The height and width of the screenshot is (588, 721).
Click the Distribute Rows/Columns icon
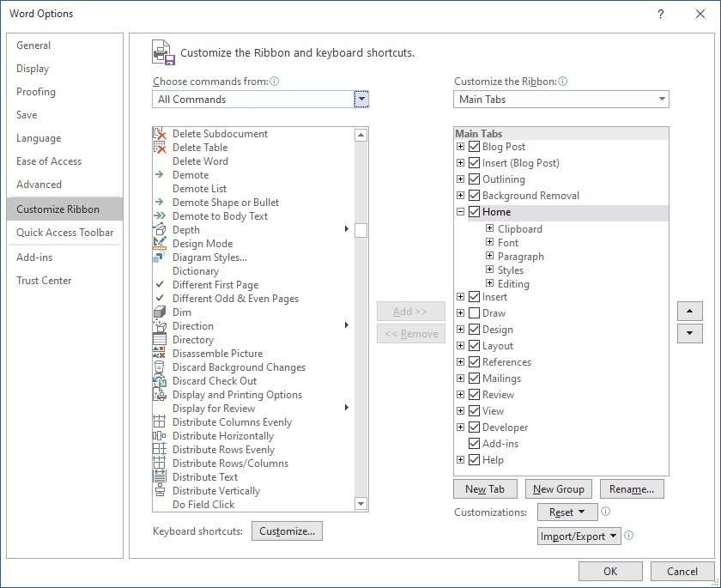159,463
